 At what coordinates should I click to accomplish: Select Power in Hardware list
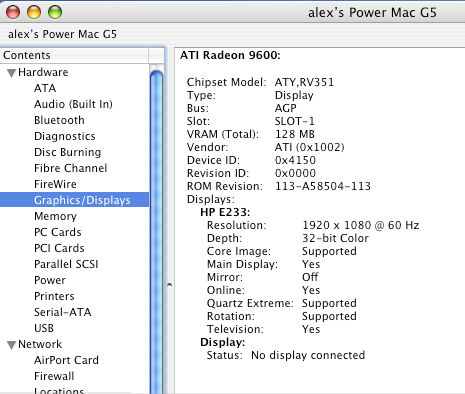[x=50, y=280]
